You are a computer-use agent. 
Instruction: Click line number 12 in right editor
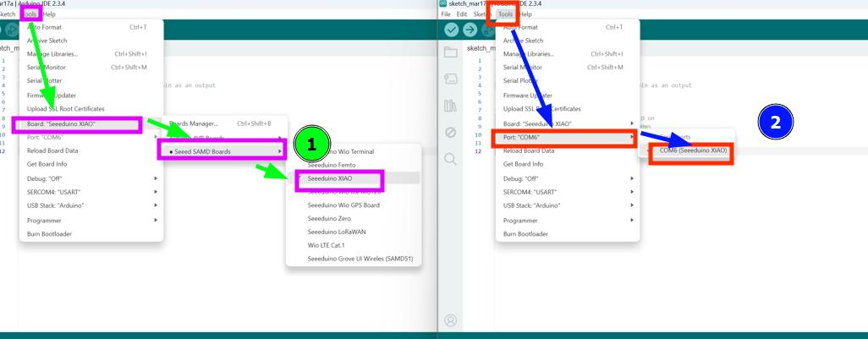point(480,151)
